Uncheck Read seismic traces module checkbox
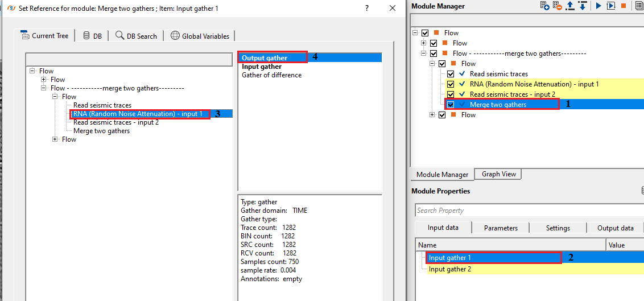 pyautogui.click(x=451, y=74)
